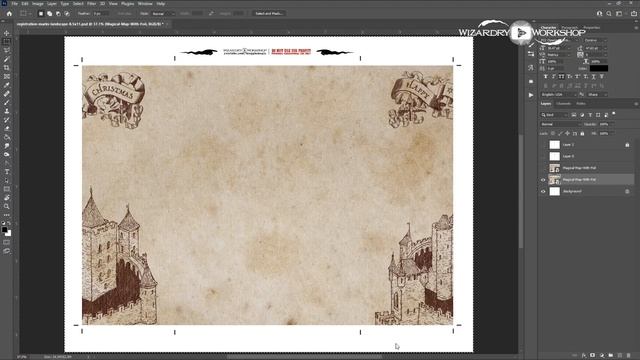Click the Home icon in options bar

9,13
